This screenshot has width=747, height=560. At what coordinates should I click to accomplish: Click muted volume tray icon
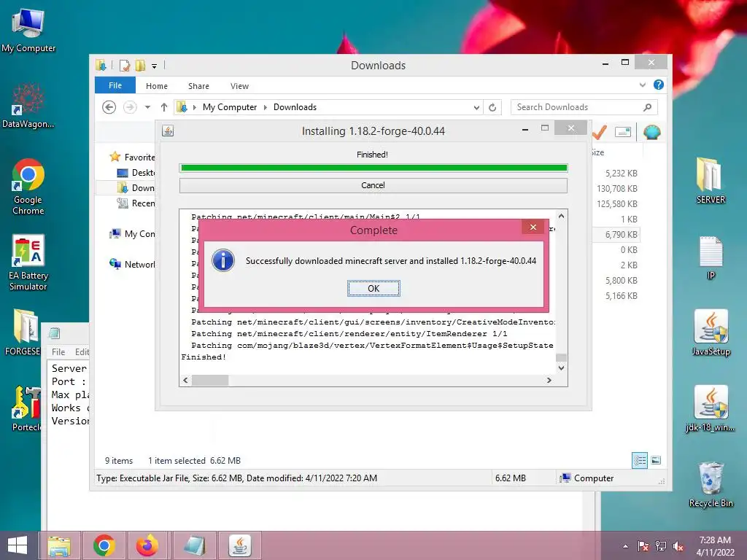click(x=678, y=546)
